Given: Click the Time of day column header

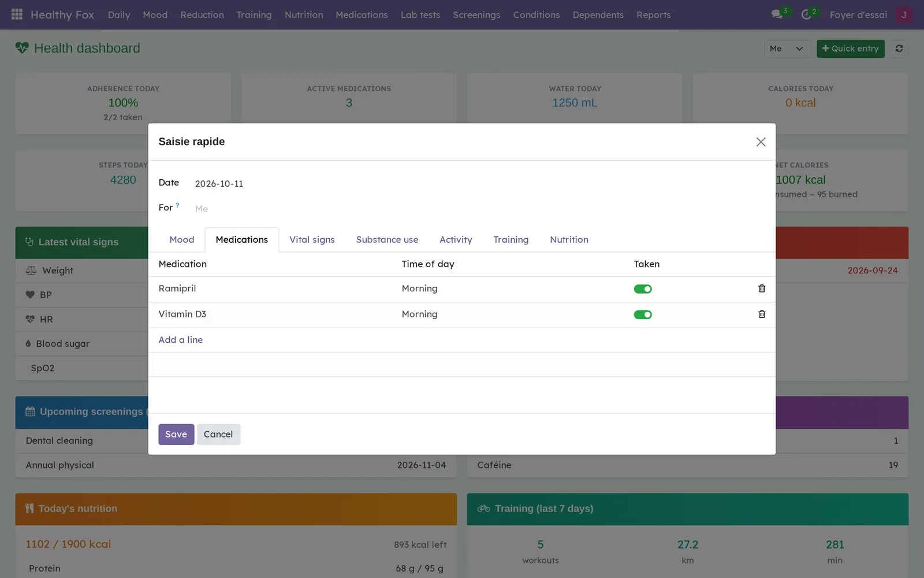Looking at the screenshot, I should [x=428, y=264].
